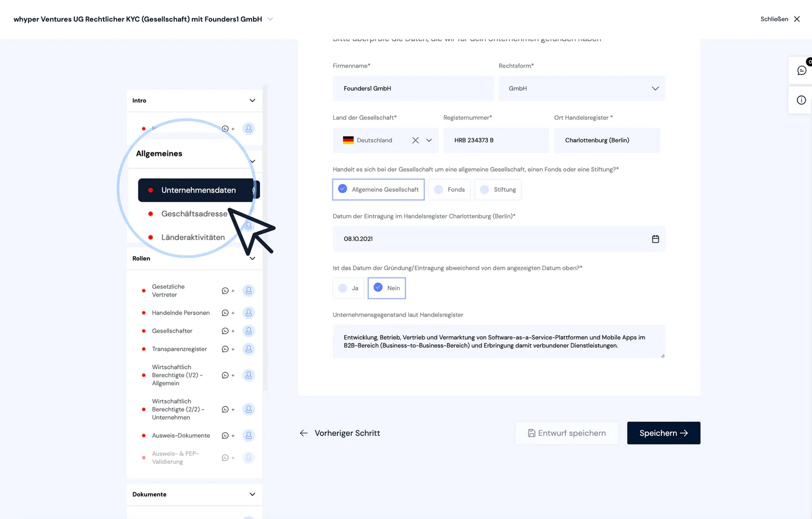812x519 pixels.
Task: Open the chat comments side icon
Action: 802,70
